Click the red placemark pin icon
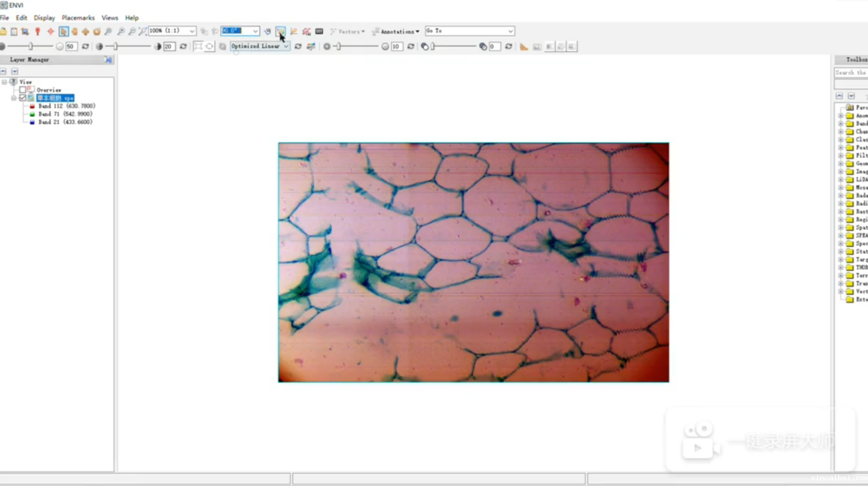 (37, 31)
